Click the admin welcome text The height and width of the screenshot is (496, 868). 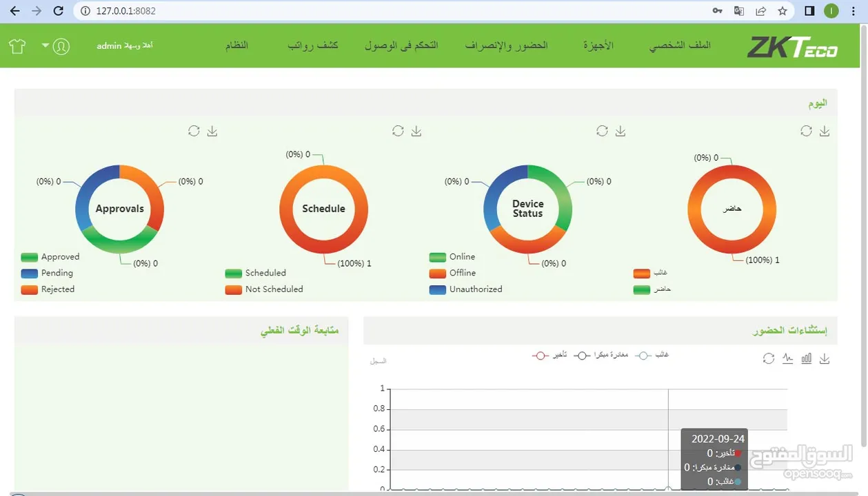pos(125,45)
